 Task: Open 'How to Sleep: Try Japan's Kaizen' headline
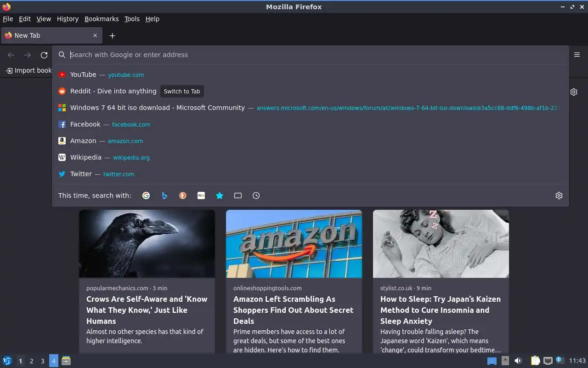click(441, 310)
